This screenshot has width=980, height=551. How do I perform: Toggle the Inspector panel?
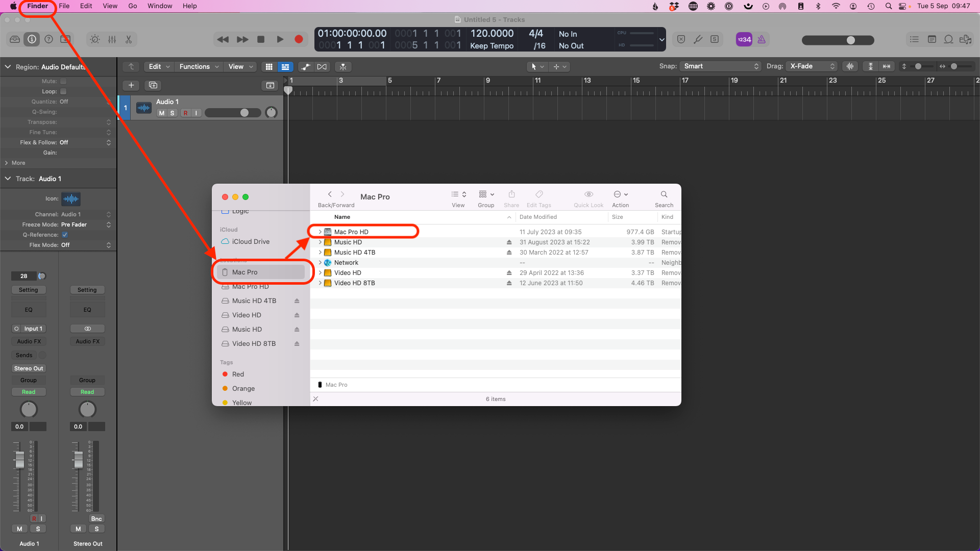[31, 39]
